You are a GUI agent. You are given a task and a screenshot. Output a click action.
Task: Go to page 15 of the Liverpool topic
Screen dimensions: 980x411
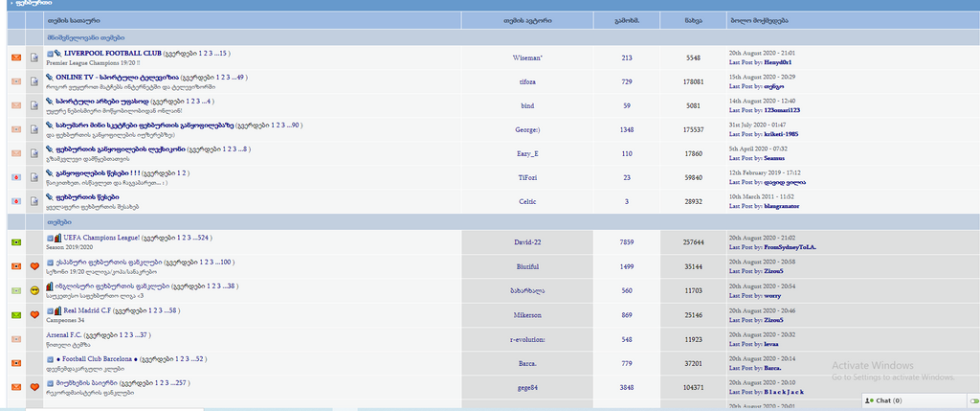(224, 54)
